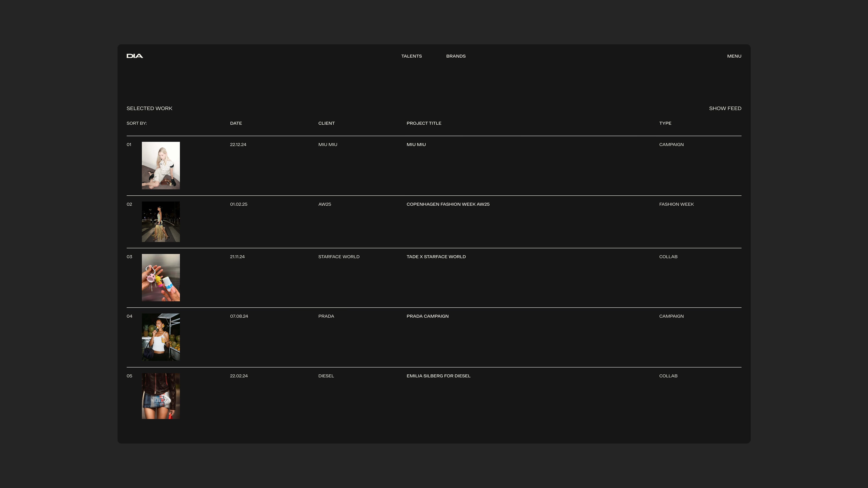This screenshot has height=488, width=868.
Task: Sort work list by Date
Action: point(236,123)
